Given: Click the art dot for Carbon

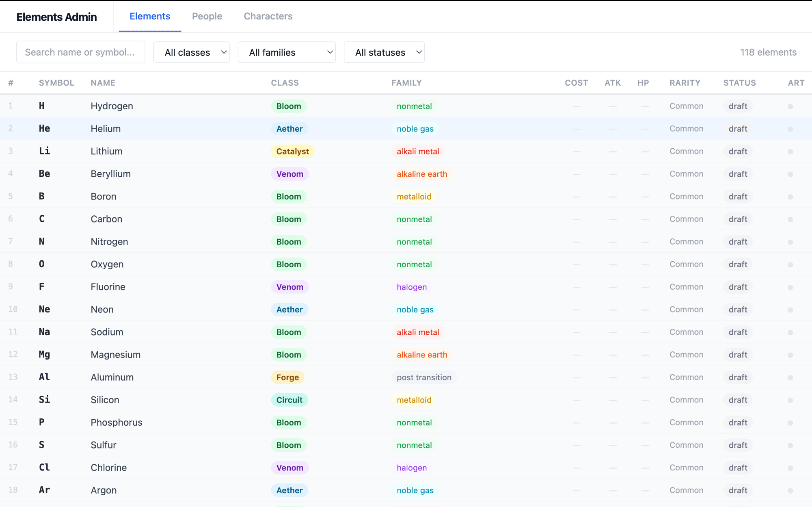Looking at the screenshot, I should point(790,219).
